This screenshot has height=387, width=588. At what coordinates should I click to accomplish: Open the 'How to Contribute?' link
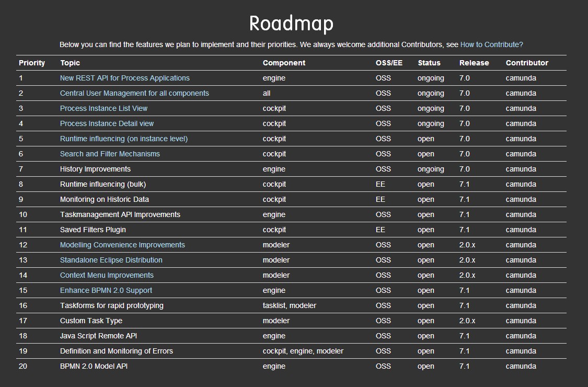pyautogui.click(x=491, y=45)
